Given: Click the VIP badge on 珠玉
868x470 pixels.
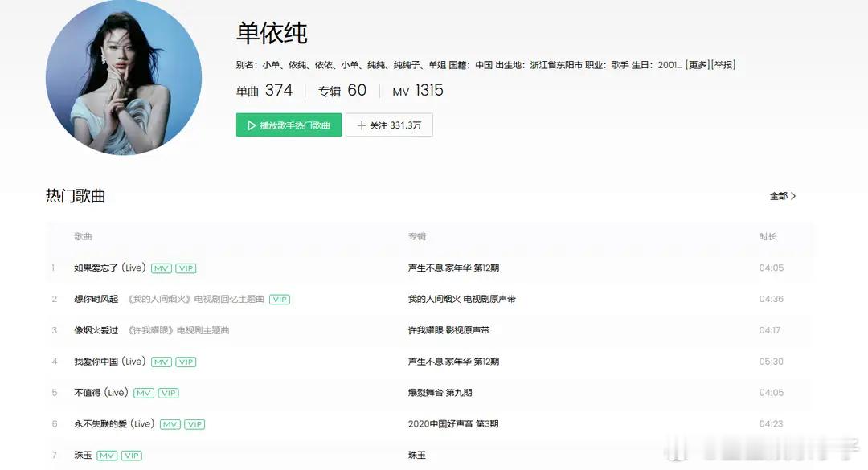Looking at the screenshot, I should click(x=132, y=456).
